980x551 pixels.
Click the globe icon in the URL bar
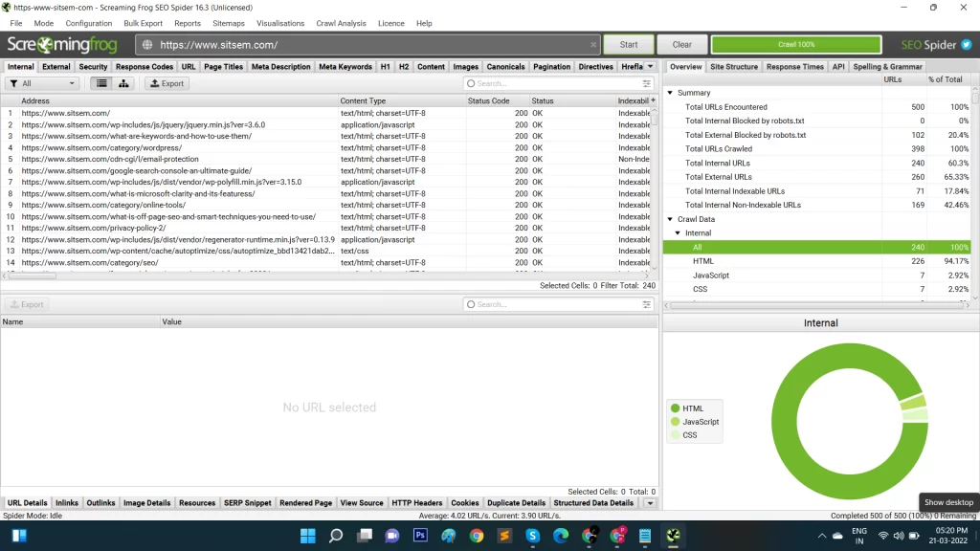[147, 45]
